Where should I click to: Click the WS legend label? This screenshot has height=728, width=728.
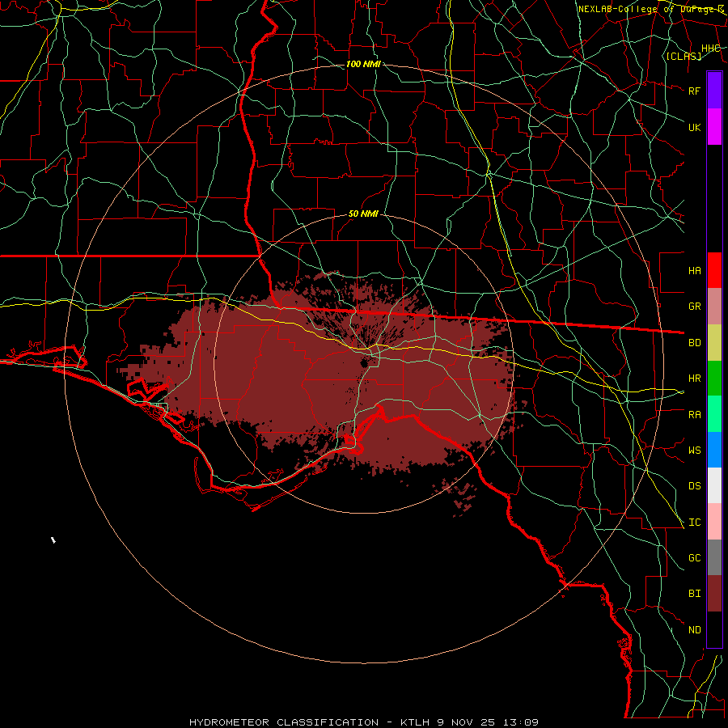(695, 451)
